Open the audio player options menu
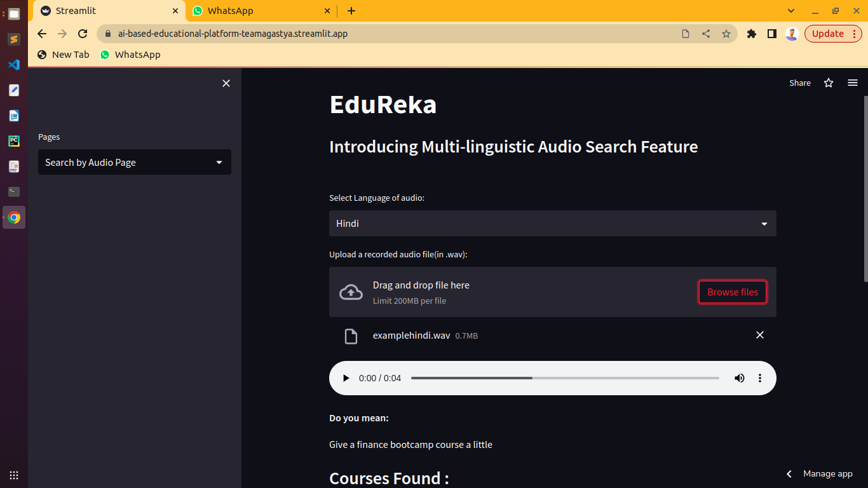 pos(760,377)
